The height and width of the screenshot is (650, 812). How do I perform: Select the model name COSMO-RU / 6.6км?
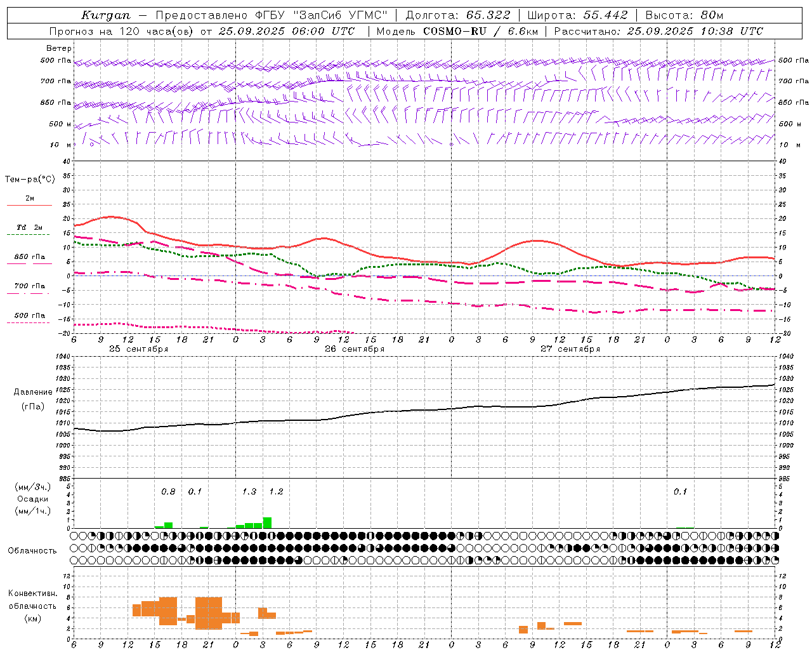[x=480, y=31]
